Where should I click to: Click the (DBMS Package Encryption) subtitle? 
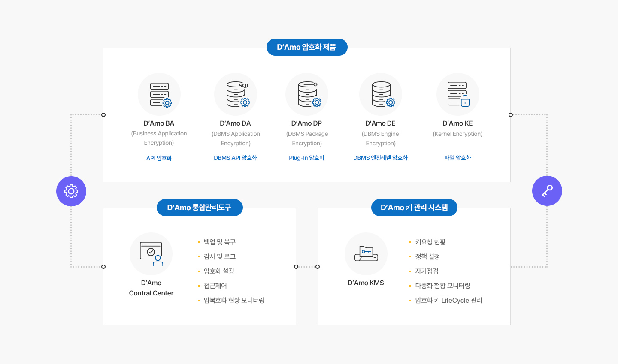click(x=307, y=139)
